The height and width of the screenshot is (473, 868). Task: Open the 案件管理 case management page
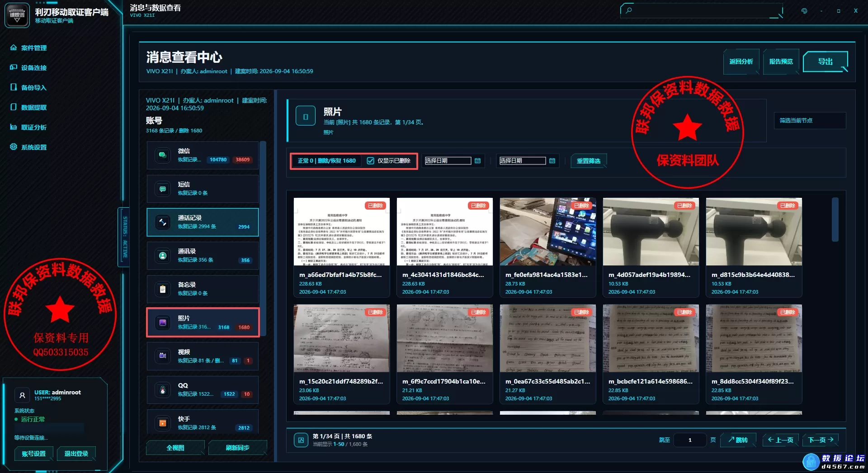pos(28,48)
